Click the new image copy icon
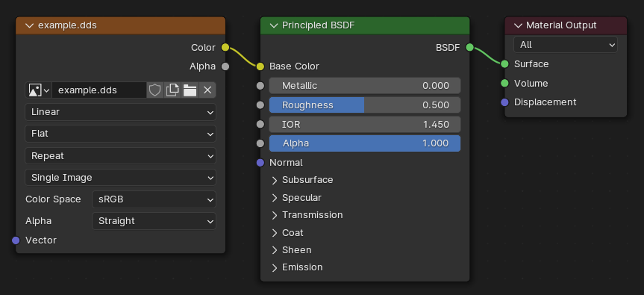The image size is (644, 295). click(x=172, y=90)
